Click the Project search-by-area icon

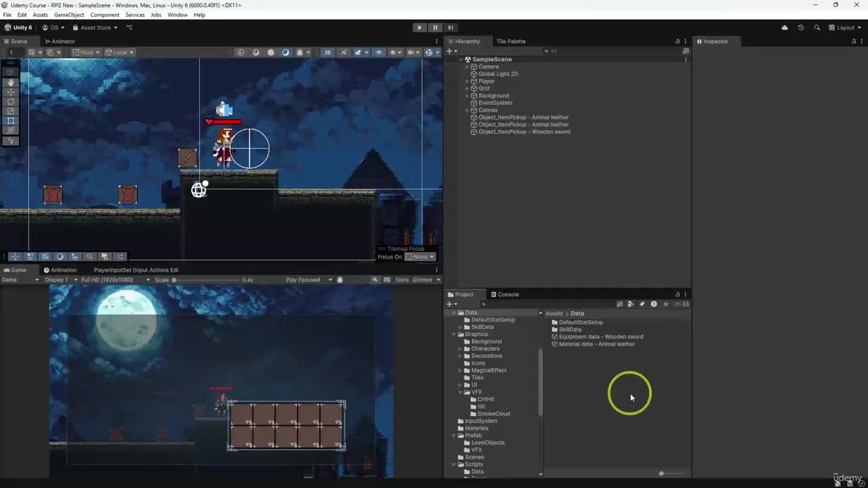(619, 304)
